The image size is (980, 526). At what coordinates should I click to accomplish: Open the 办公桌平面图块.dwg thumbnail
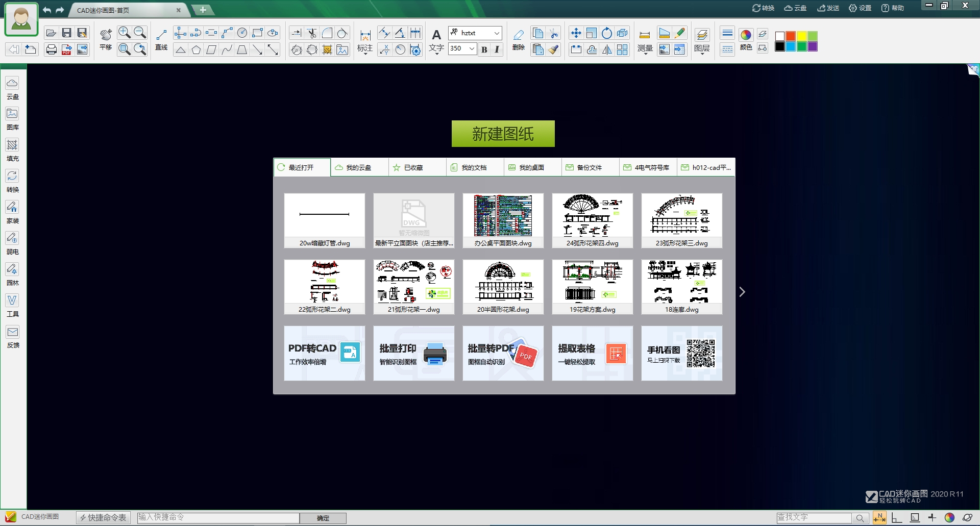click(x=503, y=220)
